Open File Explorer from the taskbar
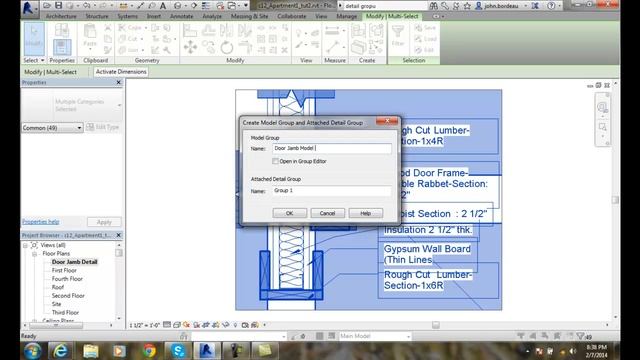Image resolution: width=640 pixels, height=360 pixels. [91, 351]
